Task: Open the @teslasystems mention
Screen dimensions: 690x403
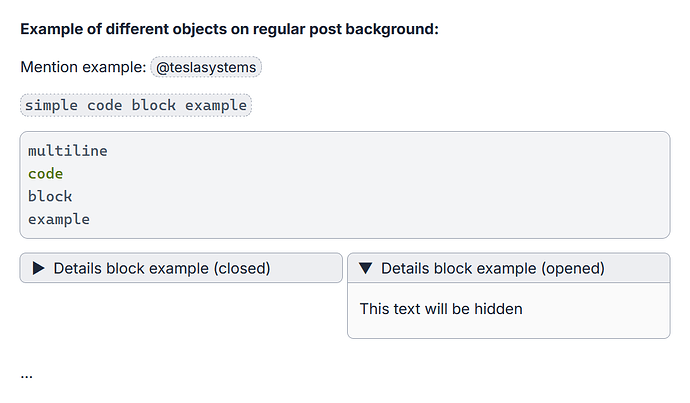Action: point(207,68)
